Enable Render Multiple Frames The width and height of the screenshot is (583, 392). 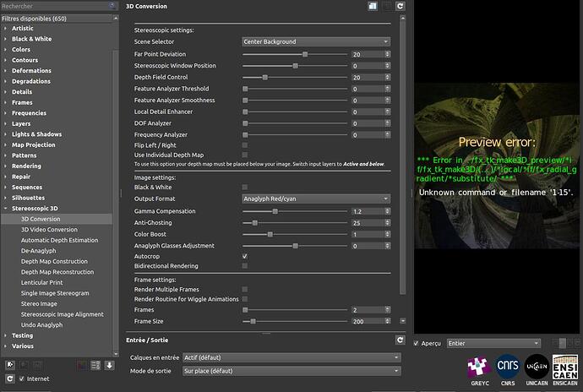pos(245,289)
